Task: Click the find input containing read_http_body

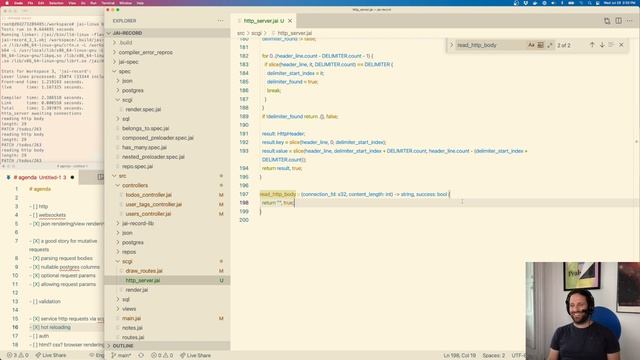Action: 492,45
